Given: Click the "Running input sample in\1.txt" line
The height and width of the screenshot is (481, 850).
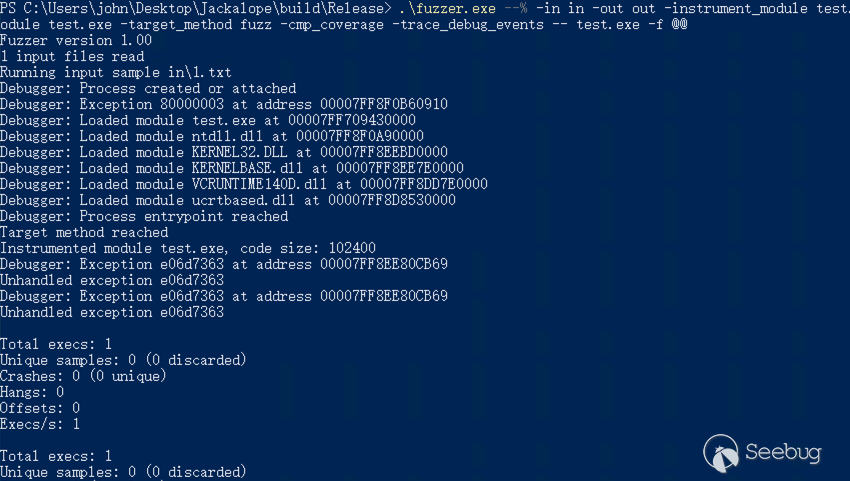Looking at the screenshot, I should (x=116, y=72).
